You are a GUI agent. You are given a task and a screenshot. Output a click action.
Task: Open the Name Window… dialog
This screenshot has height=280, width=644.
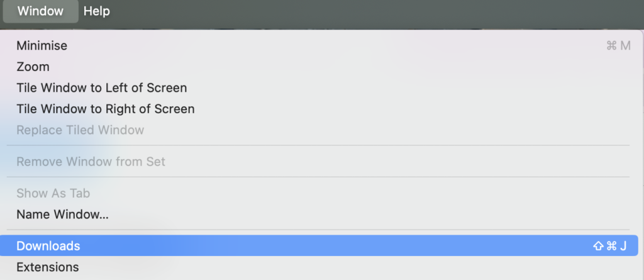[62, 215]
